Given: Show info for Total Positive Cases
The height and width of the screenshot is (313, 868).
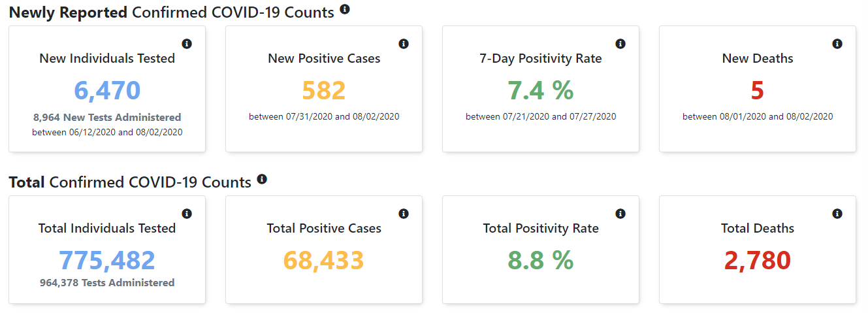Looking at the screenshot, I should pos(404,214).
